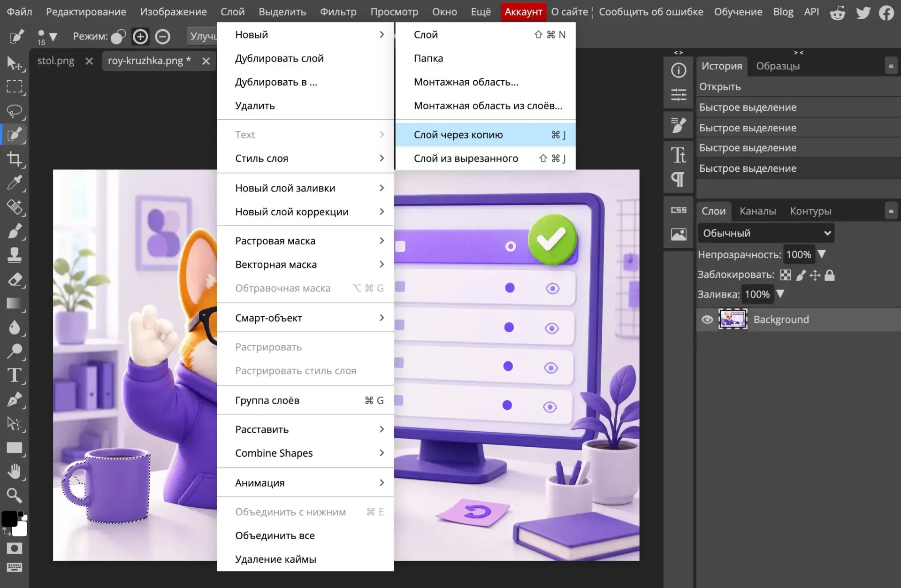This screenshot has height=588, width=901.
Task: Switch to Образцы tab
Action: (x=778, y=66)
